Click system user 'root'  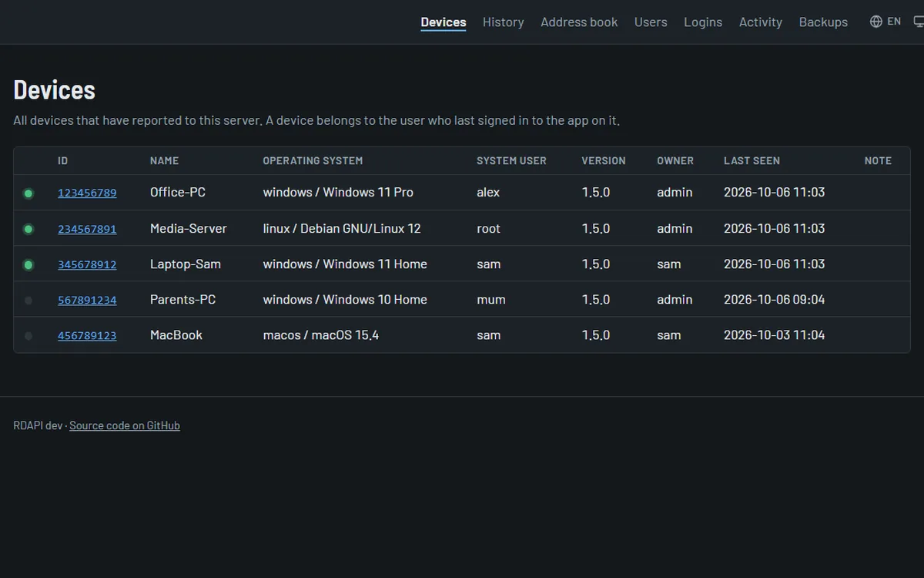point(488,228)
